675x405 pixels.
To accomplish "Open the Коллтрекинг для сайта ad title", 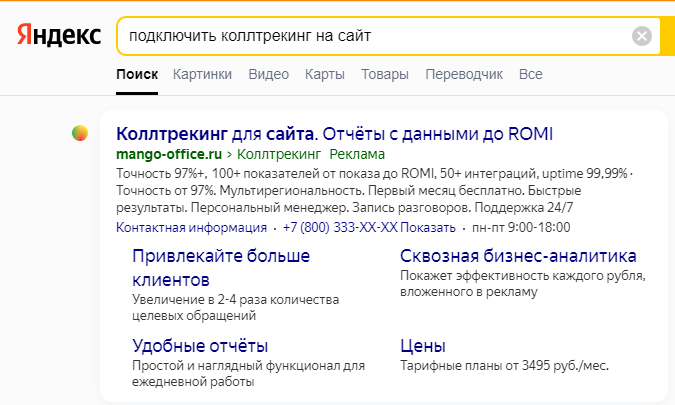I will pyautogui.click(x=334, y=134).
